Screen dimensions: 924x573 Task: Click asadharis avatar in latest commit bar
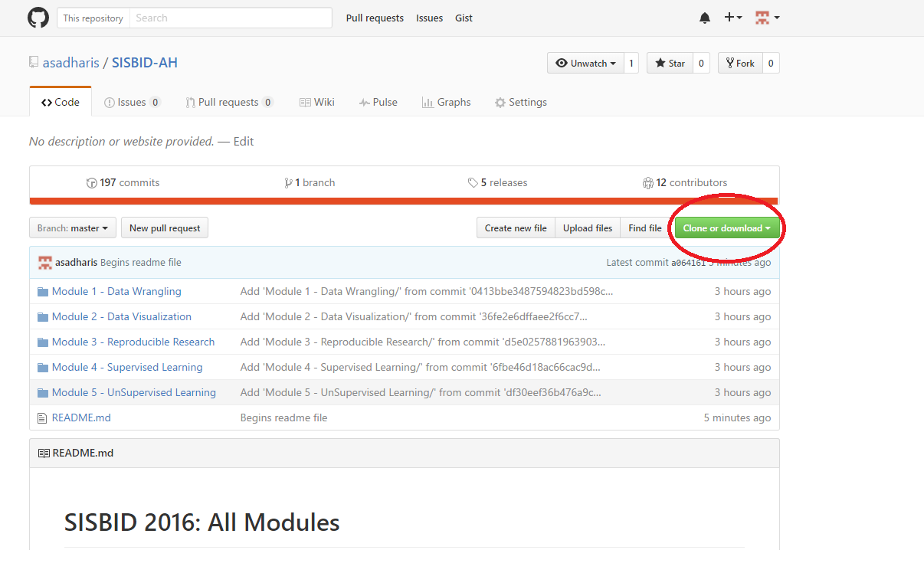pos(45,262)
